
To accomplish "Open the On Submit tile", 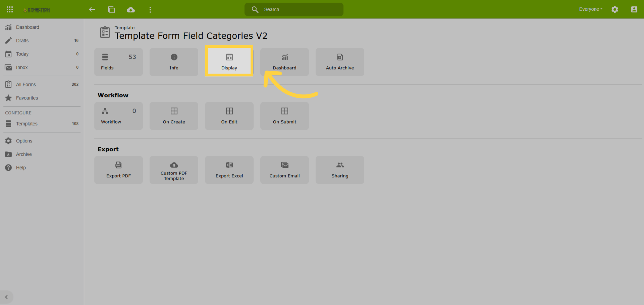I will pyautogui.click(x=284, y=116).
